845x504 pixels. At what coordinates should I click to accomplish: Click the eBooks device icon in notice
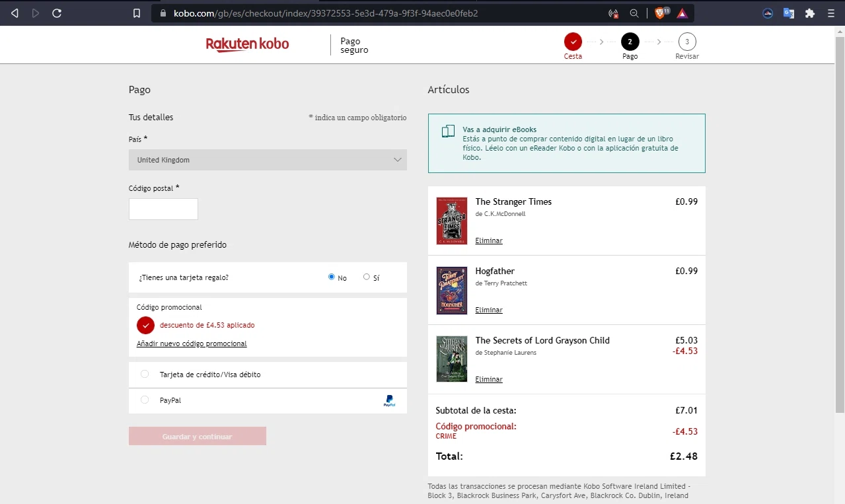click(448, 131)
